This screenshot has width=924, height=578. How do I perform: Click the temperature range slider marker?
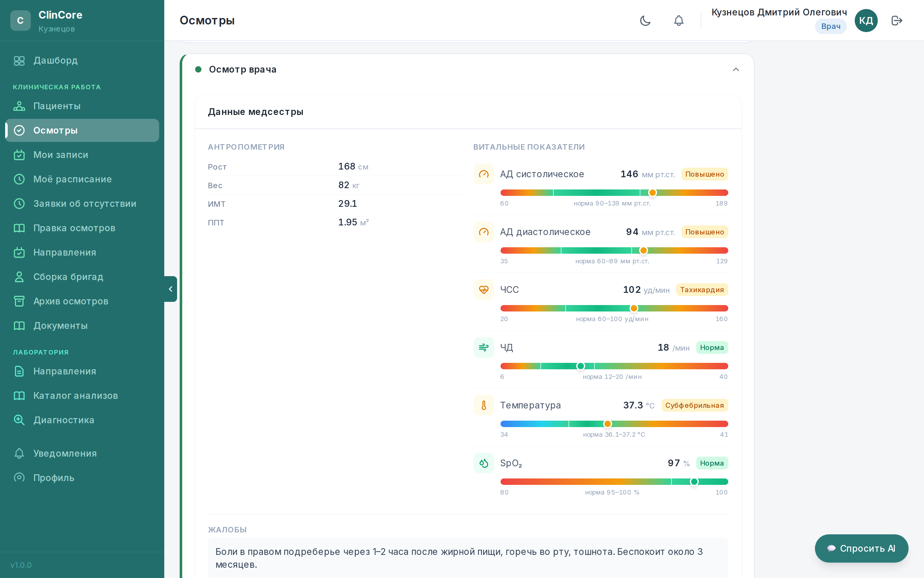click(x=607, y=424)
